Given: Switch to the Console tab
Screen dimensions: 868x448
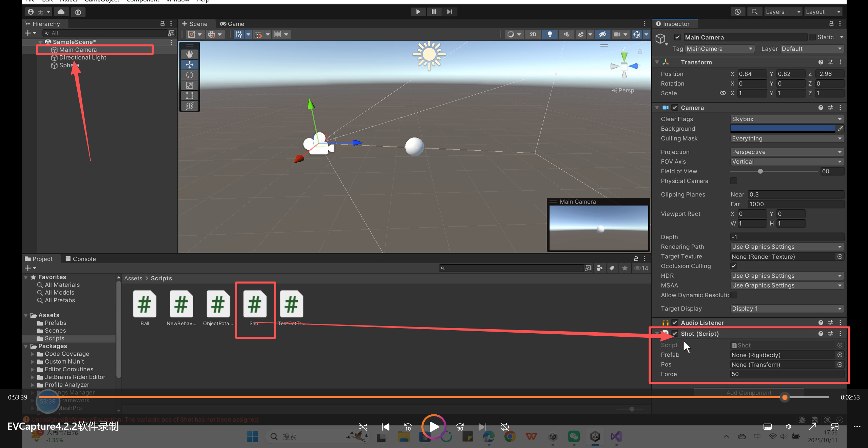Looking at the screenshot, I should 81,259.
